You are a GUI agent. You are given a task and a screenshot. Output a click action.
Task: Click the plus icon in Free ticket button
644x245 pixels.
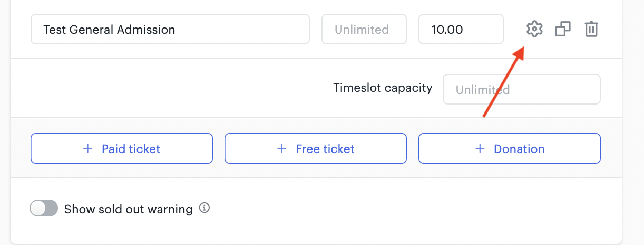pos(282,149)
